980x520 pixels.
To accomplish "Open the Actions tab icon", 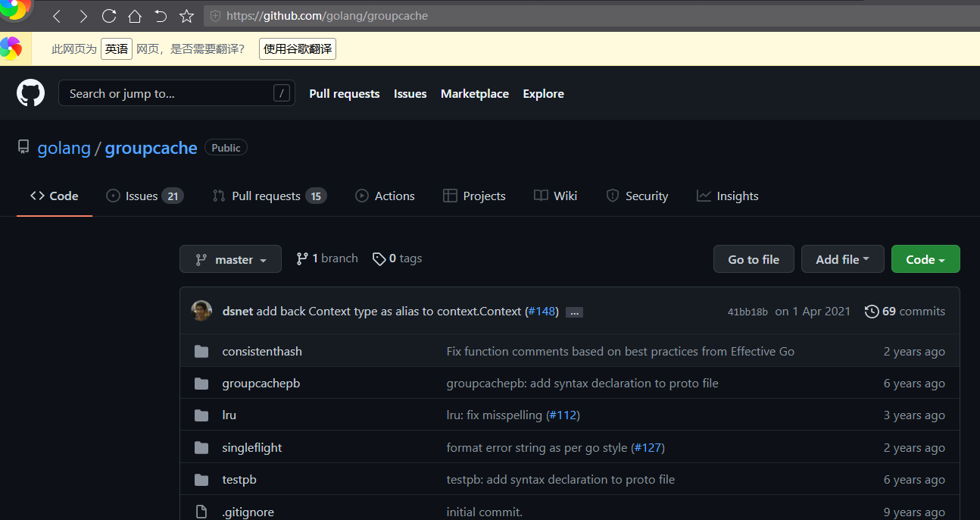I will [x=361, y=196].
